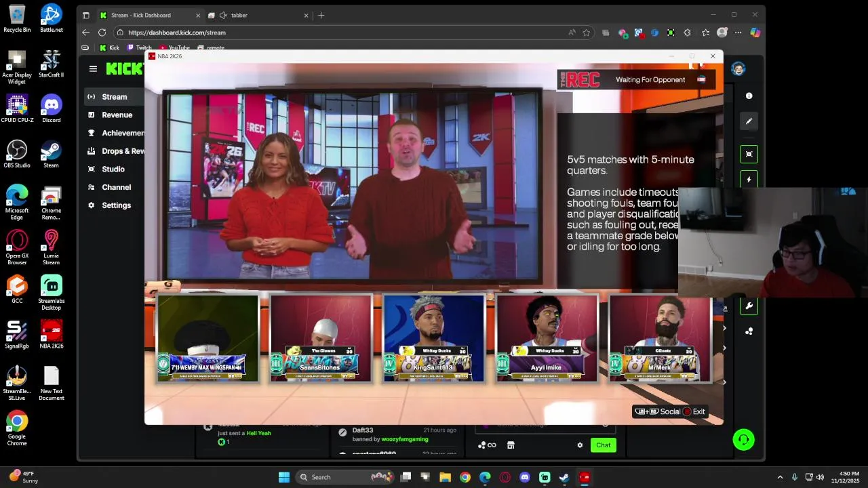This screenshot has width=868, height=488.
Task: Open Steam desktop icon
Action: pos(51,155)
